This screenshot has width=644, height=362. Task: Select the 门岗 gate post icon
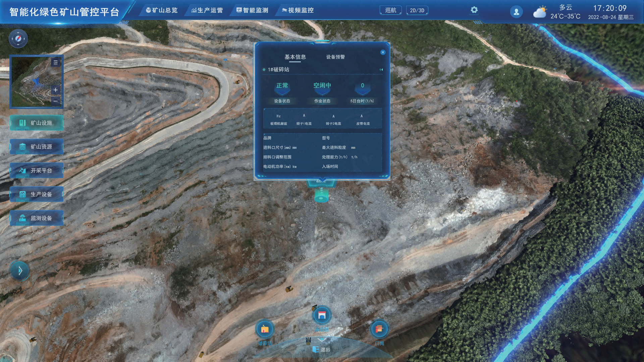click(379, 329)
